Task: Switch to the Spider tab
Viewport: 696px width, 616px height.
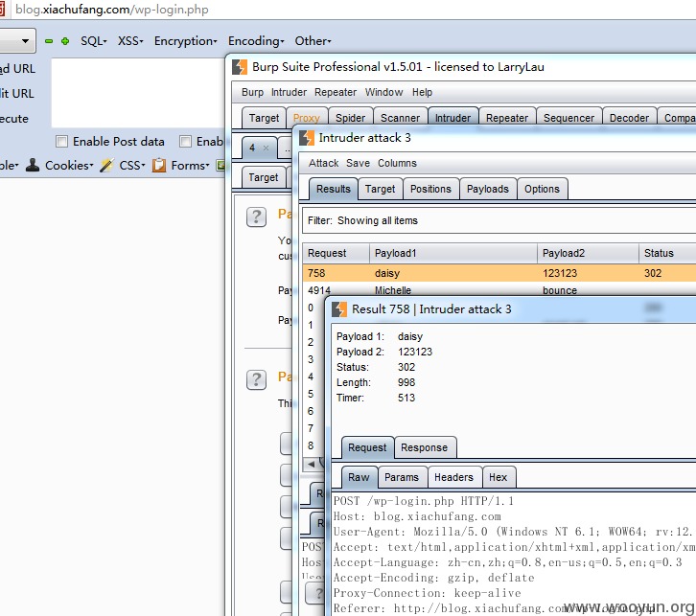Action: (x=350, y=118)
